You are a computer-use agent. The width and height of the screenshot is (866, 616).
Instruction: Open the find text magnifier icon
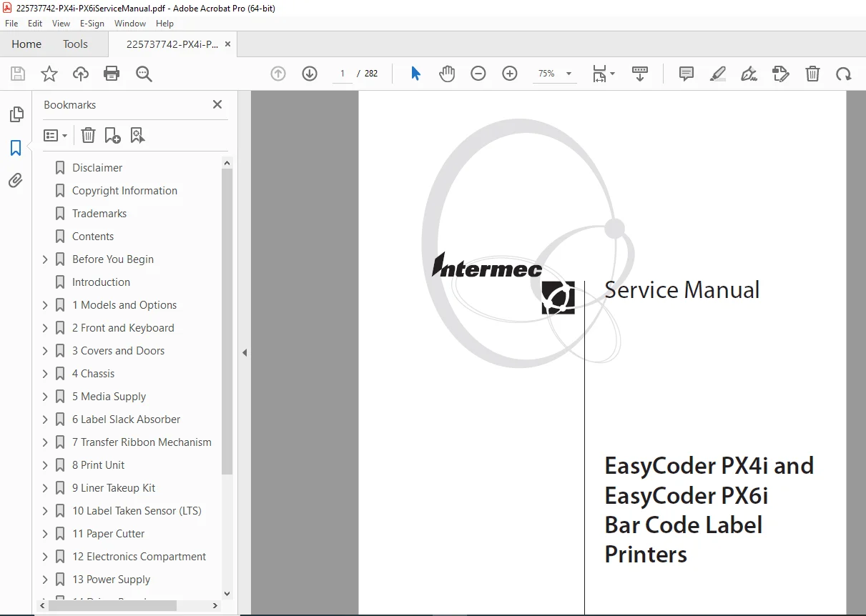point(144,74)
